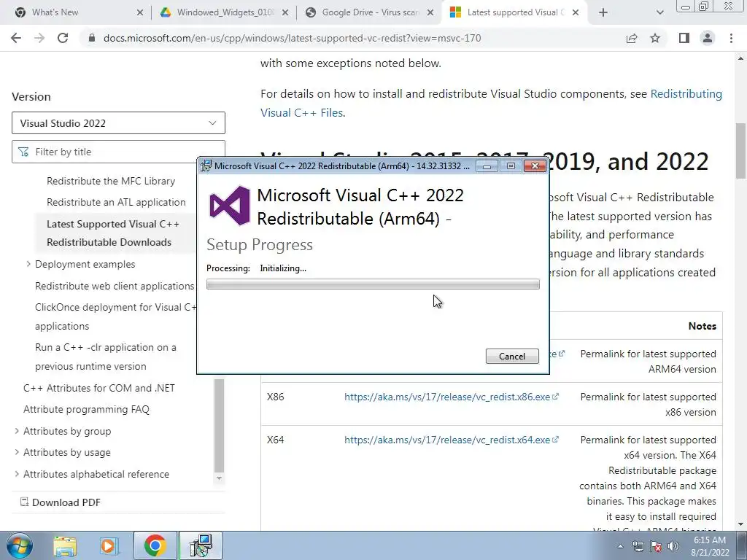Open Windows Media Player from taskbar
This screenshot has width=747, height=560.
(x=109, y=545)
